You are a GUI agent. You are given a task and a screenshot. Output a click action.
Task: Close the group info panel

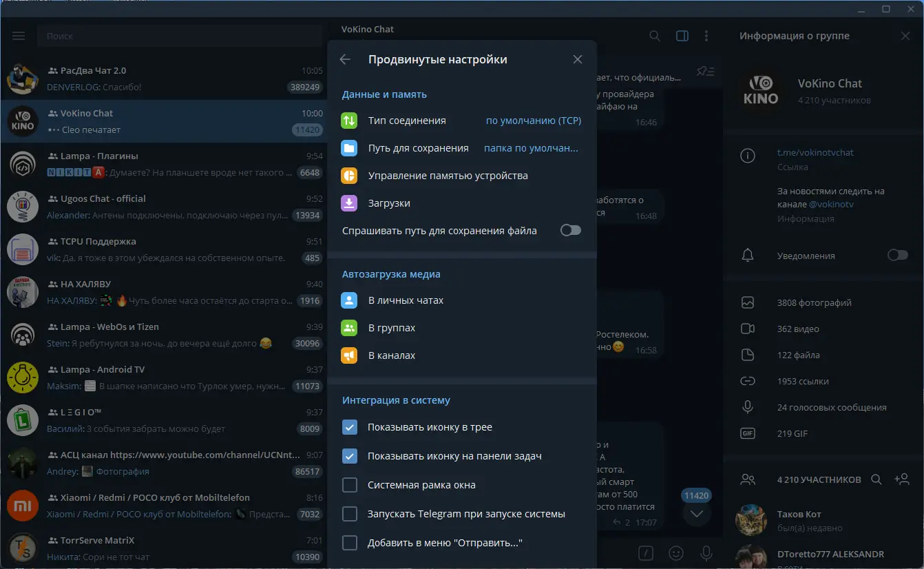pyautogui.click(x=905, y=36)
